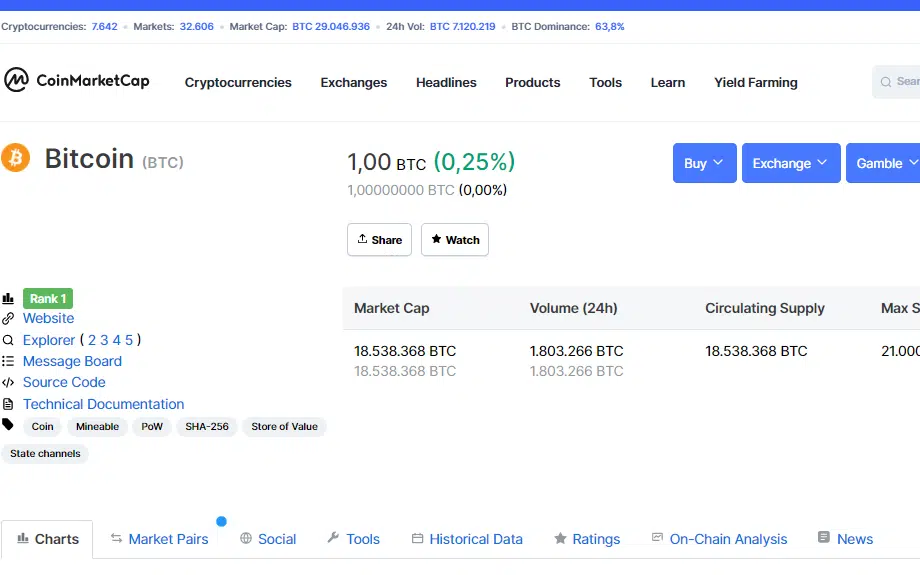Click the share upload icon in Share button

pos(362,239)
